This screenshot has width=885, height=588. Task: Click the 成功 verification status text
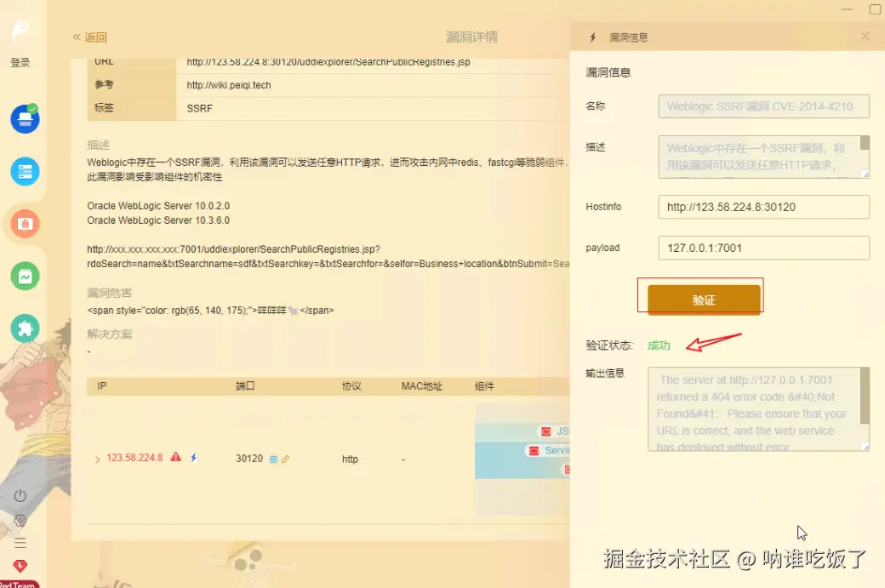coord(659,345)
